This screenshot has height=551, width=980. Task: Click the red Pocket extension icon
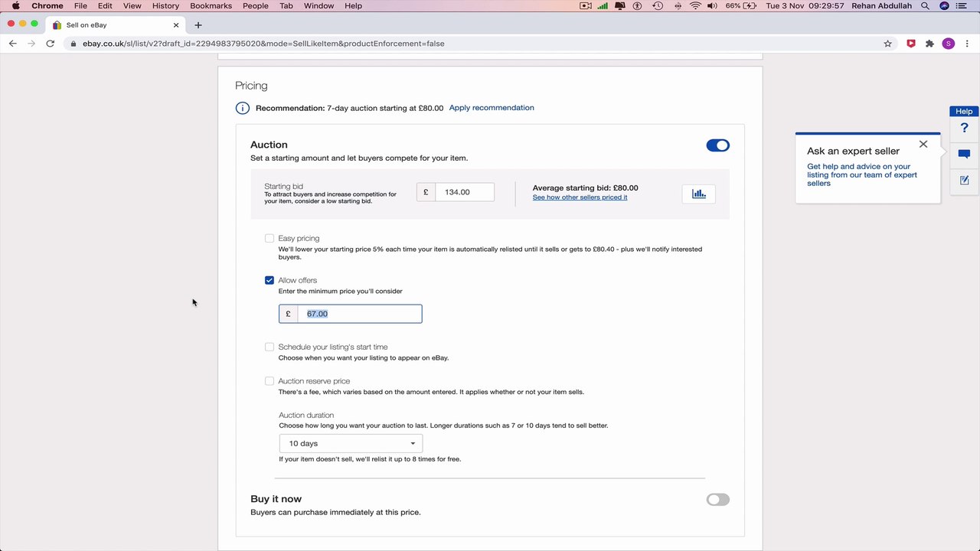911,44
